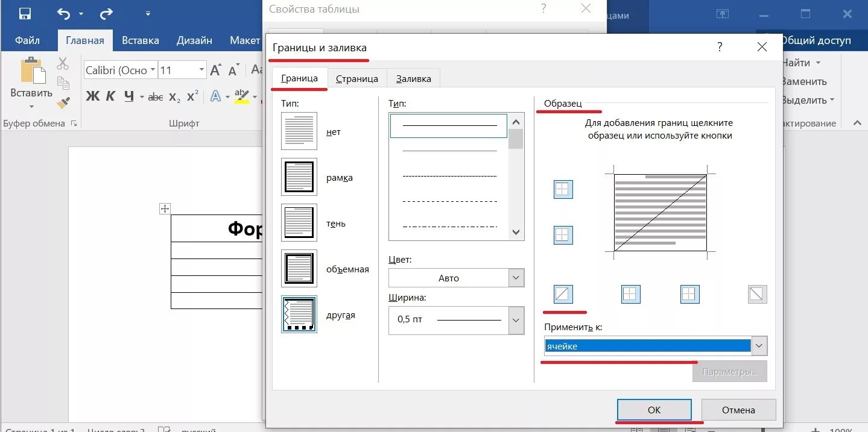
Task: Expand the Вставить paste options arrow
Action: [32, 107]
